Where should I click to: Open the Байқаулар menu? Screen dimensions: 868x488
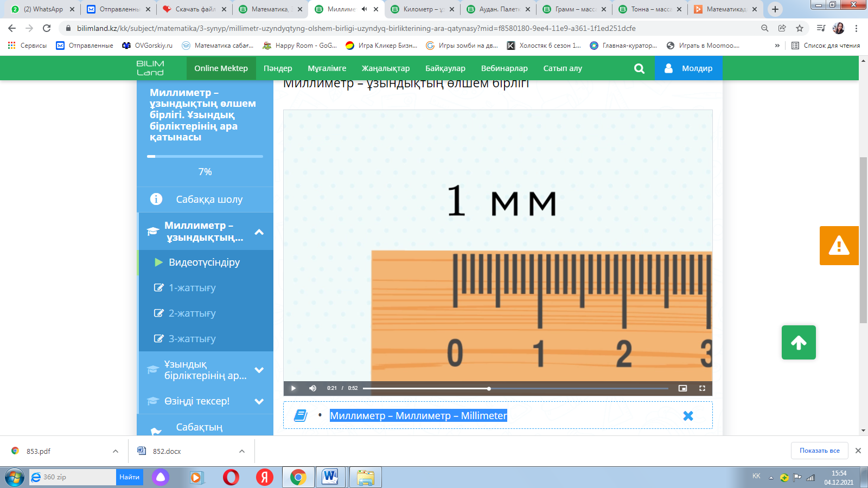pos(445,68)
